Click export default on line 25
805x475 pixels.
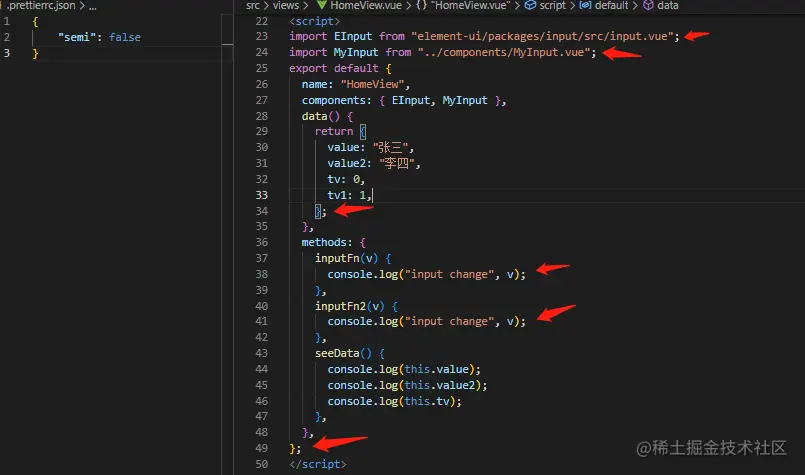[x=334, y=68]
